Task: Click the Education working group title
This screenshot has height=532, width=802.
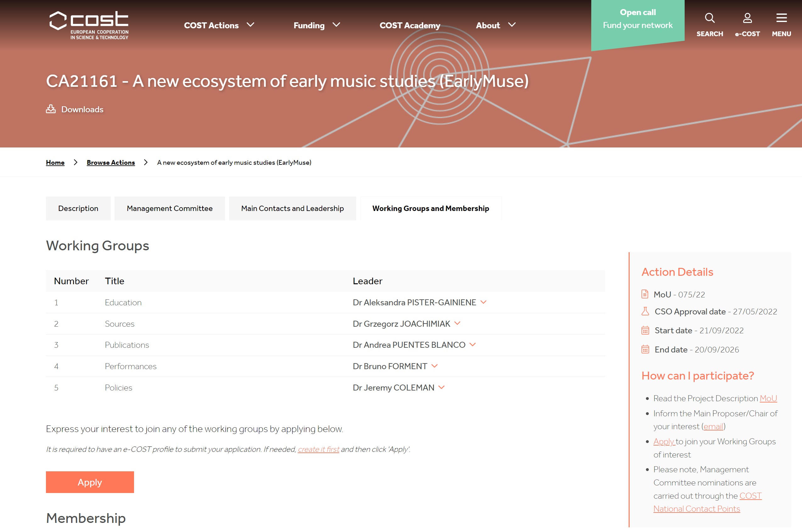Action: 123,302
